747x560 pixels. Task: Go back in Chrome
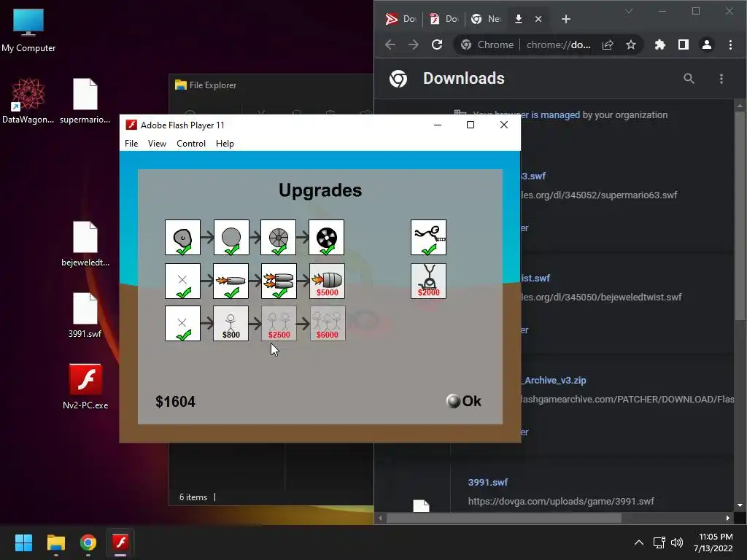point(390,44)
